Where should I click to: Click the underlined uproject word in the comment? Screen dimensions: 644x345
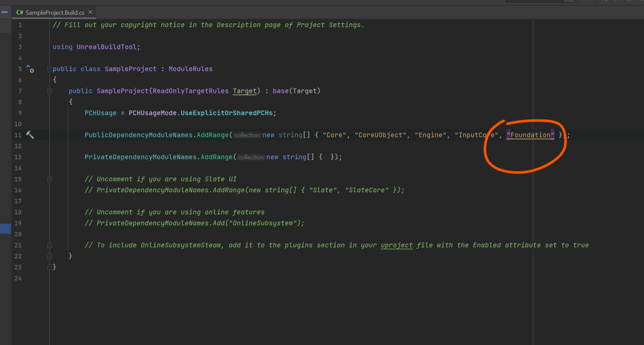(396, 245)
